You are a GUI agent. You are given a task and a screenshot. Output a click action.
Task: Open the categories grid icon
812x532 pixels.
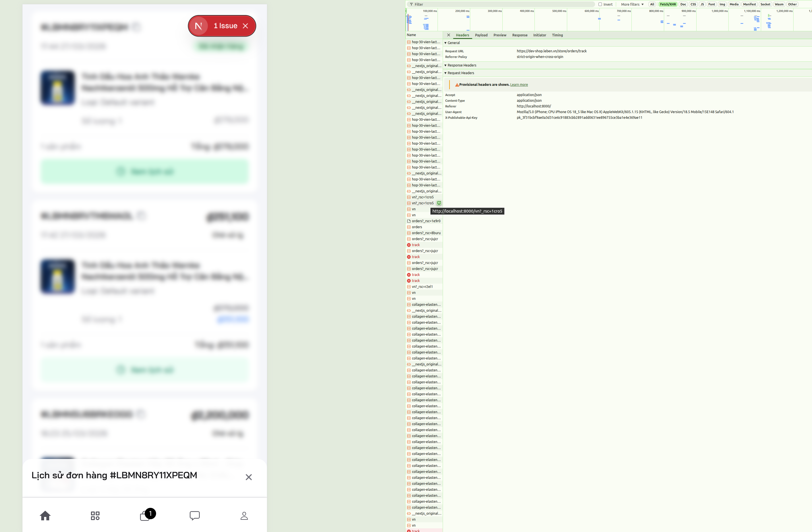pos(95,515)
